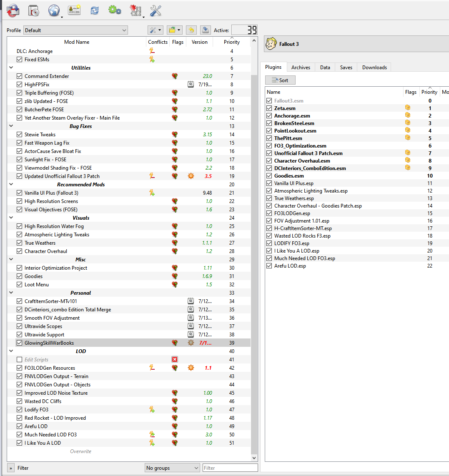Switch to the Archives tab

tap(301, 68)
